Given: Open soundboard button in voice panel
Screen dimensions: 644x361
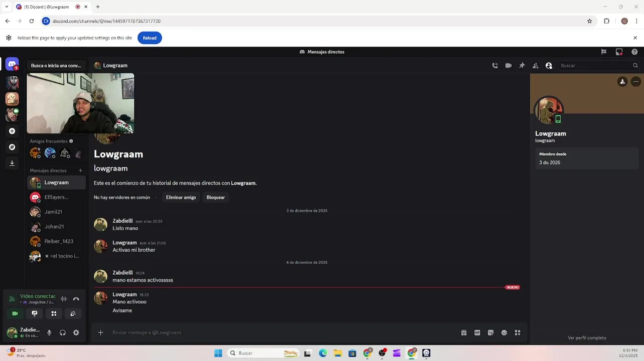Looking at the screenshot, I should coord(73,313).
